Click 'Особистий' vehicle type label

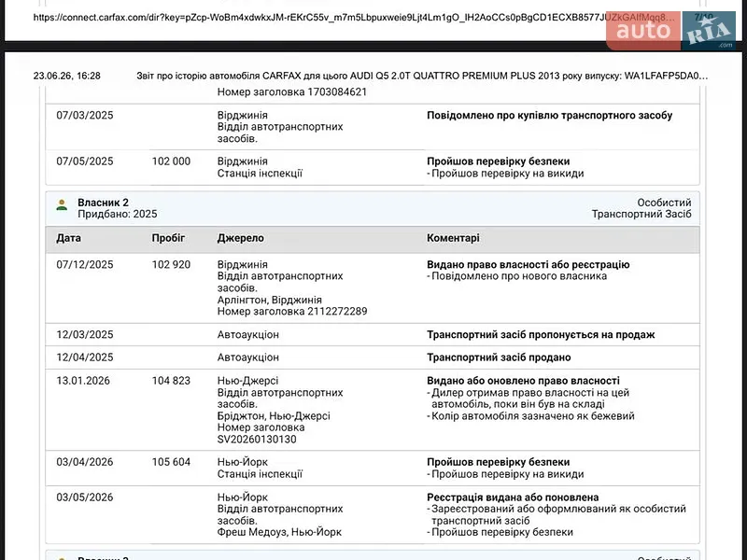click(x=664, y=203)
